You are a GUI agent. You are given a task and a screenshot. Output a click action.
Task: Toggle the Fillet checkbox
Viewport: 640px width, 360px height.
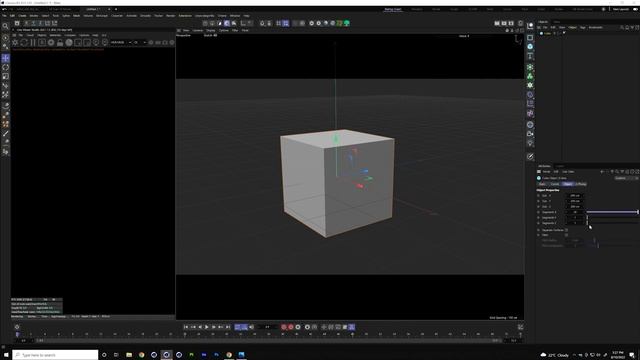(x=566, y=235)
